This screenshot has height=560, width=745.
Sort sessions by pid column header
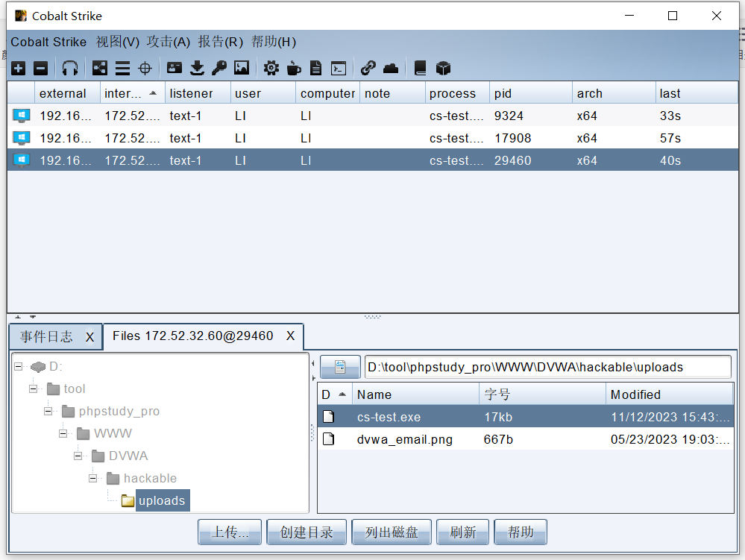(x=531, y=93)
